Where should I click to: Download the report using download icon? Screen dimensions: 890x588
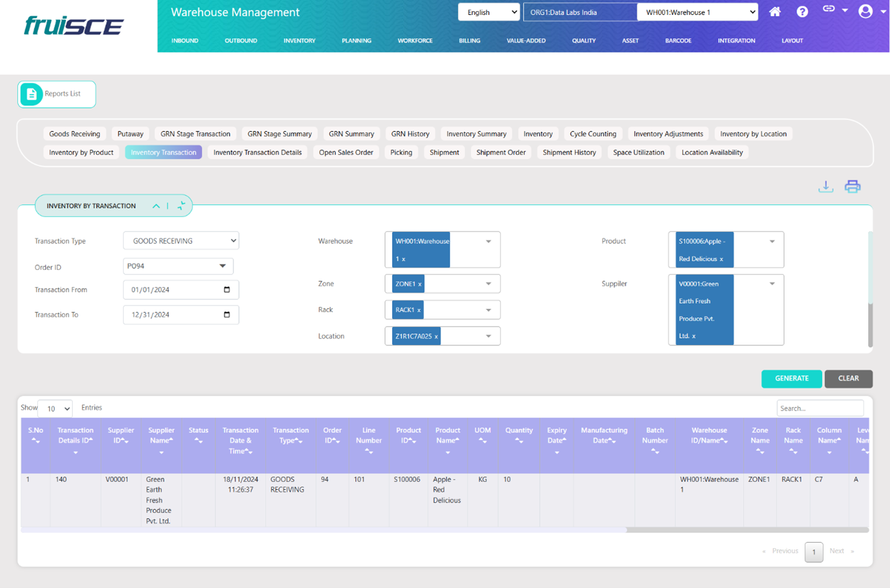[x=825, y=187]
